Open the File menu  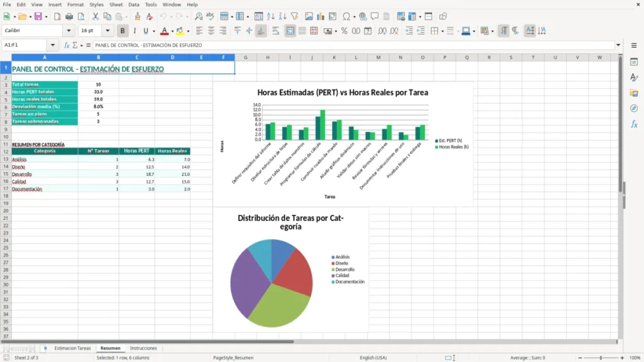(x=7, y=4)
